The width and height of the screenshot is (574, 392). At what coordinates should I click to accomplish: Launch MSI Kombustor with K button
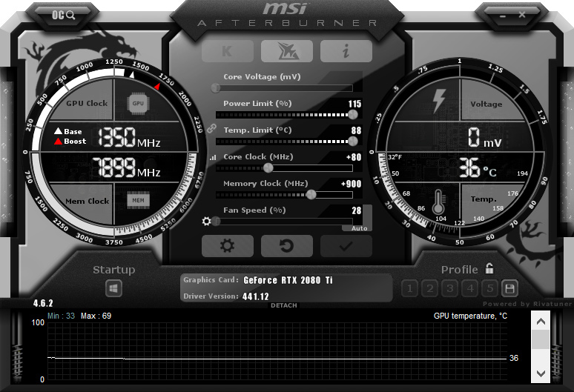pos(228,51)
